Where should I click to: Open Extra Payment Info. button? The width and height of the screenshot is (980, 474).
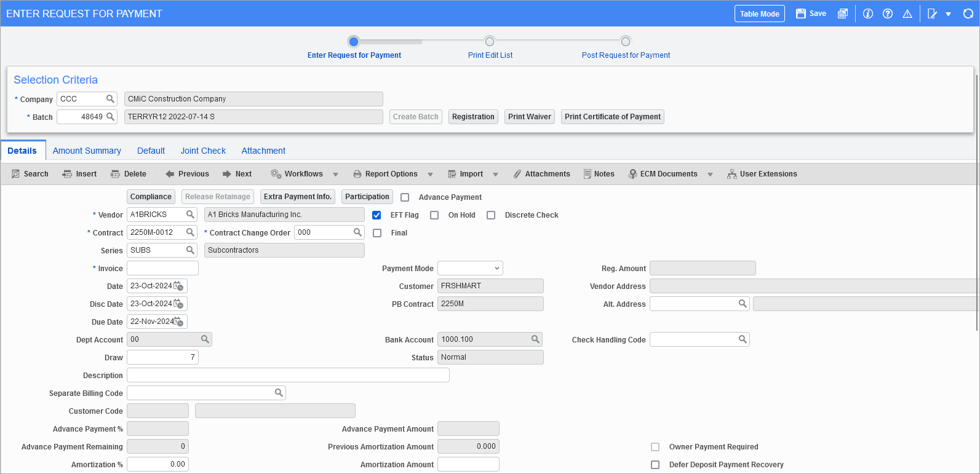(298, 197)
